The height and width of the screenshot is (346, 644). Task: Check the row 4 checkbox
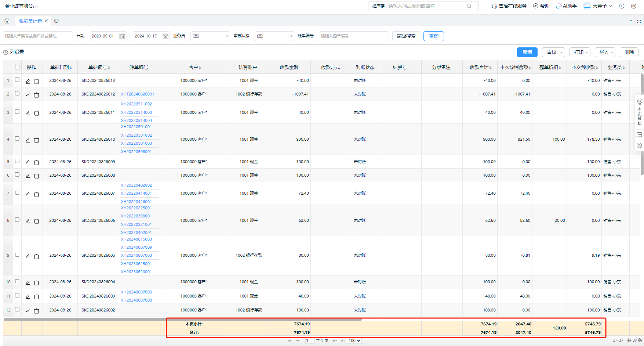(17, 138)
